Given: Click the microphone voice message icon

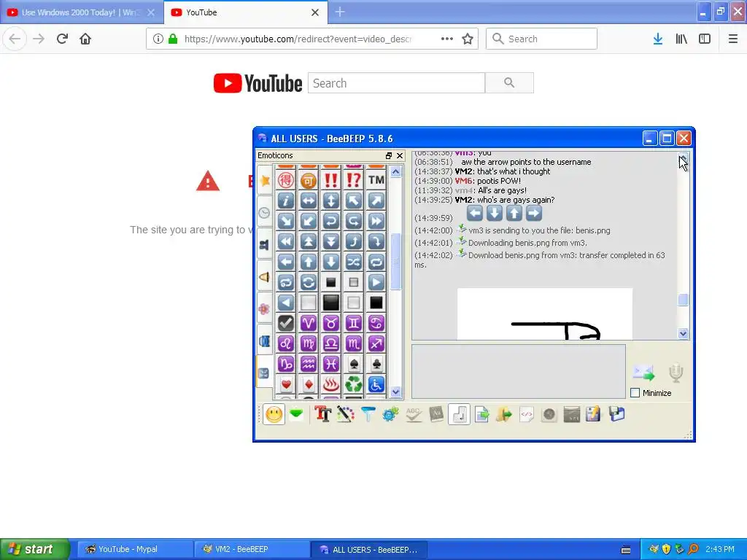Looking at the screenshot, I should coord(676,373).
